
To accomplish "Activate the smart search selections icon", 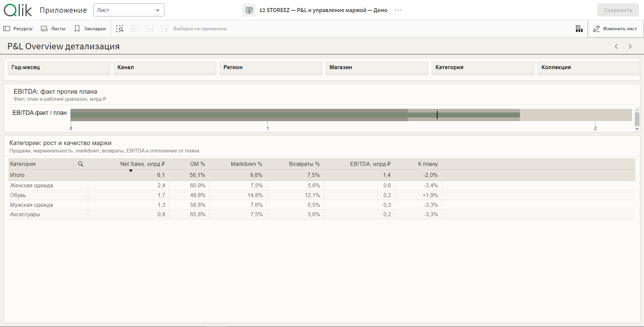I will point(120,29).
